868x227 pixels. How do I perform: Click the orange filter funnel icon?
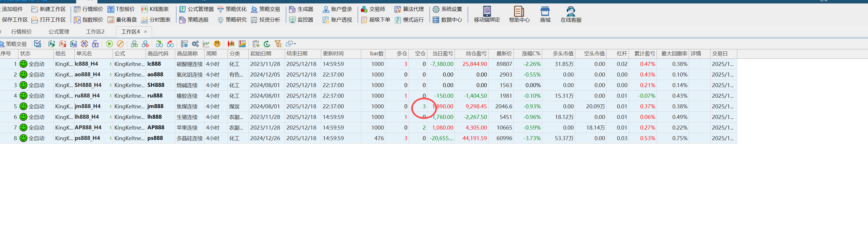tap(278, 44)
